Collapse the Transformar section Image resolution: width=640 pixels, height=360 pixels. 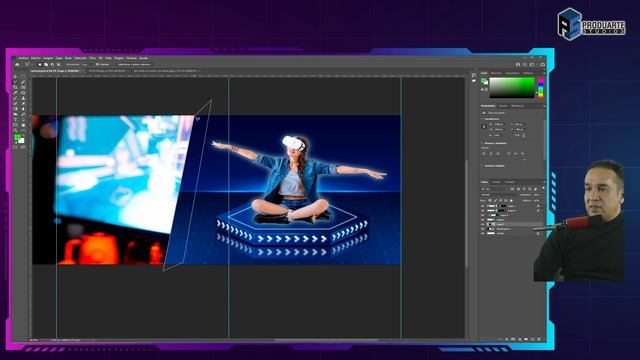pos(482,119)
